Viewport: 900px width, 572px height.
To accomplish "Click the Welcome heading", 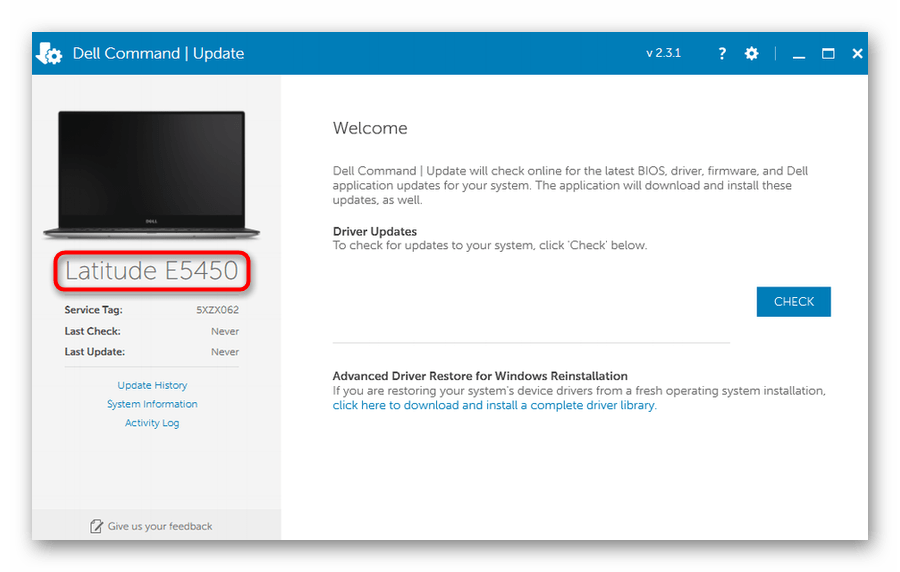I will 370,128.
